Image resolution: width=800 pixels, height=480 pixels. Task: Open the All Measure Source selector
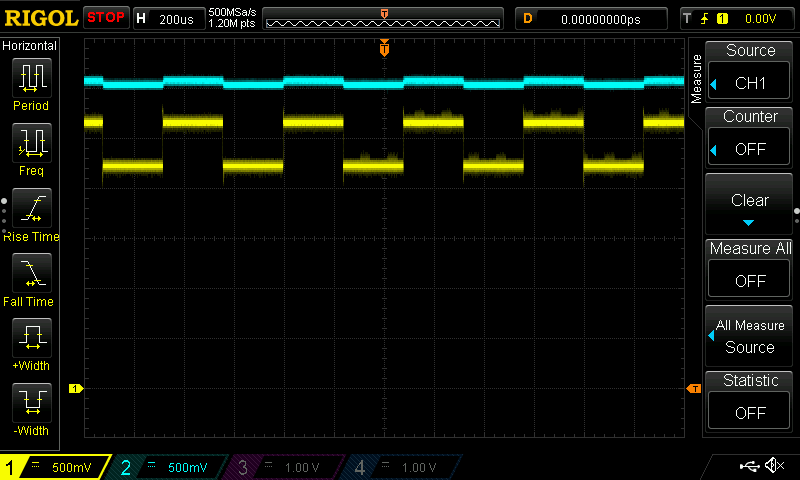click(750, 336)
